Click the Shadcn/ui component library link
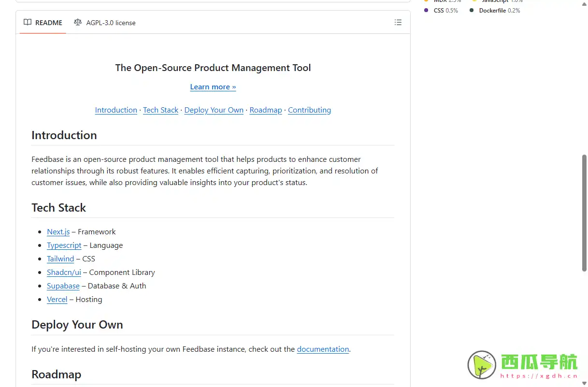 click(64, 272)
